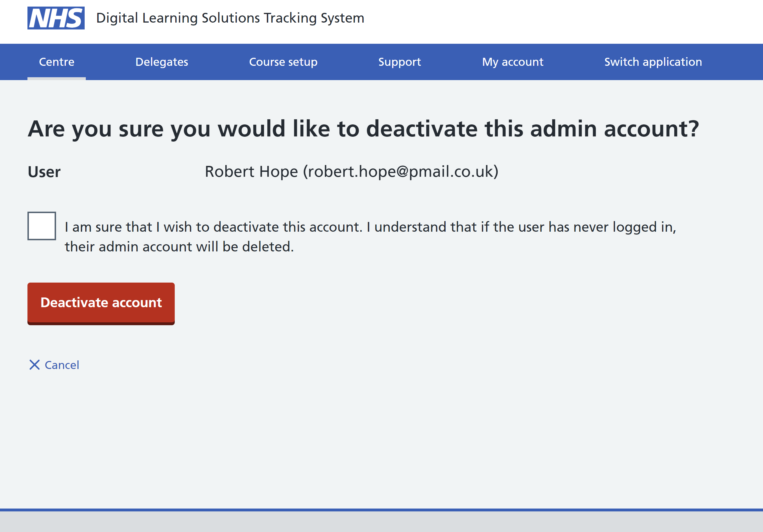Tick the deactivation confirmation checkbox
Screen dimensions: 763x532
pos(41,226)
